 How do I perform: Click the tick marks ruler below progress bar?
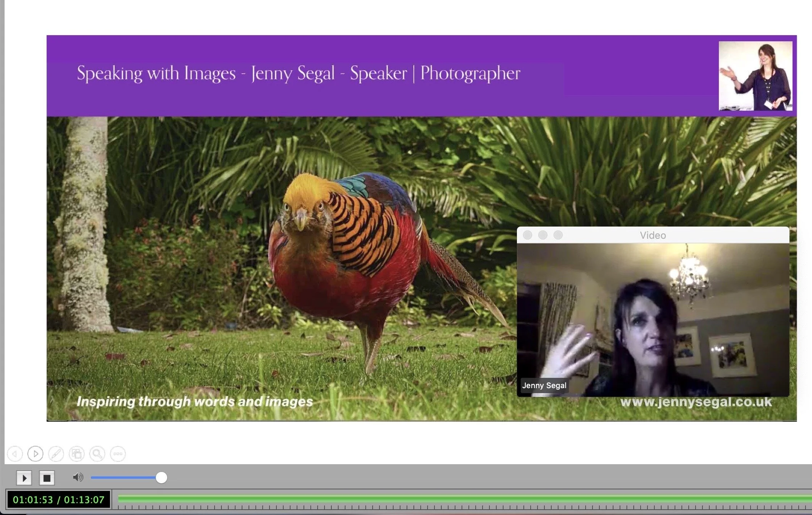[x=458, y=507]
